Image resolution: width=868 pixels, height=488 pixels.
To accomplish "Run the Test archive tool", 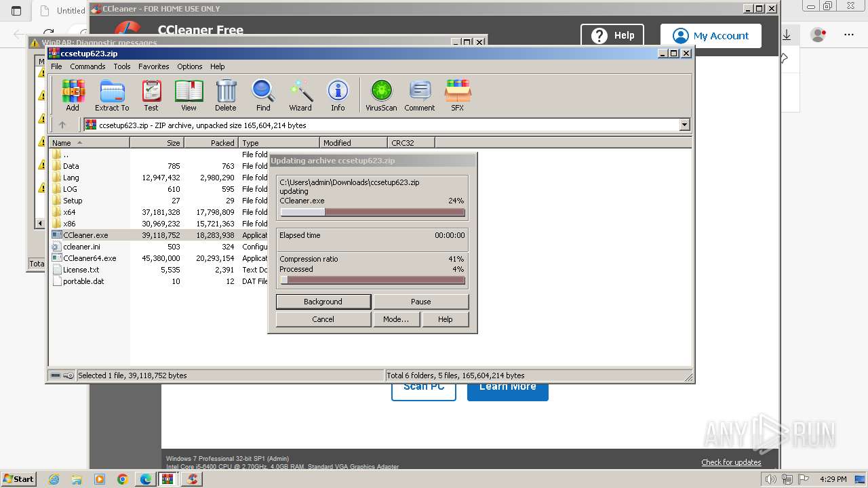I will [x=151, y=95].
